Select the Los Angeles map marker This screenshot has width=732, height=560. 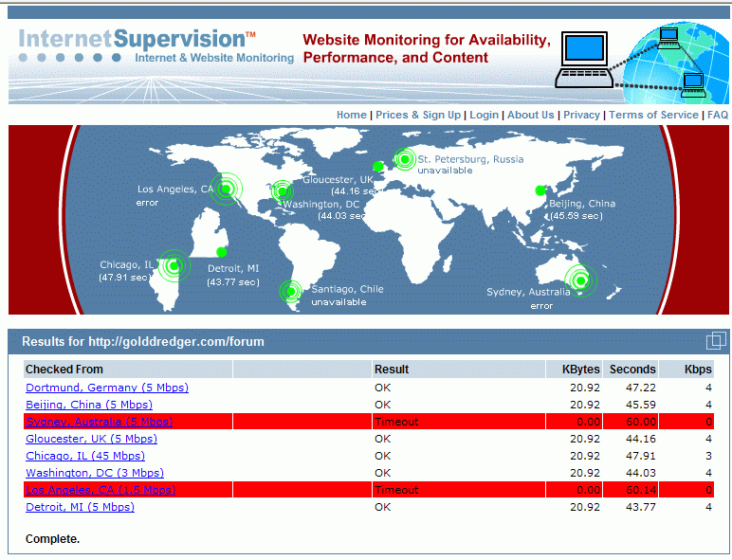click(x=226, y=189)
